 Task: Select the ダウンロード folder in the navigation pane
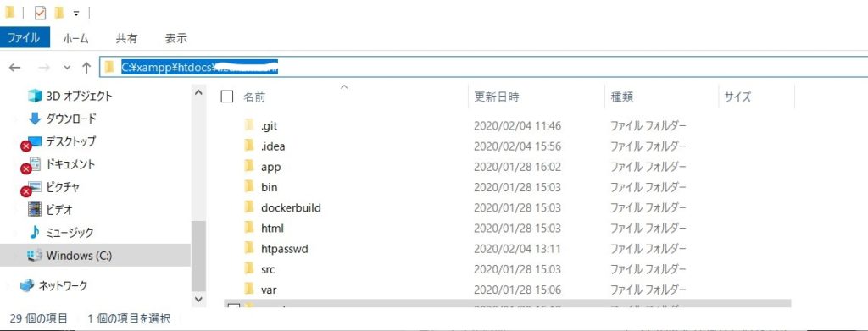pyautogui.click(x=62, y=119)
